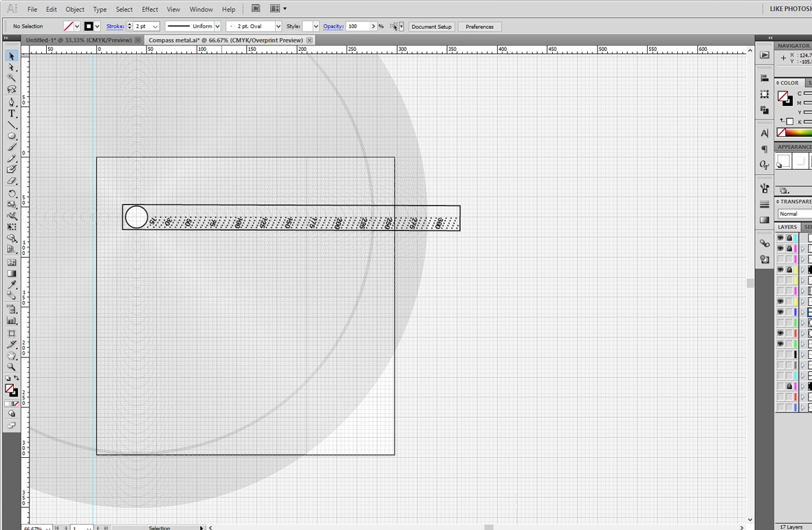
Task: Open the Uniform width profile dropdown
Action: click(x=217, y=26)
